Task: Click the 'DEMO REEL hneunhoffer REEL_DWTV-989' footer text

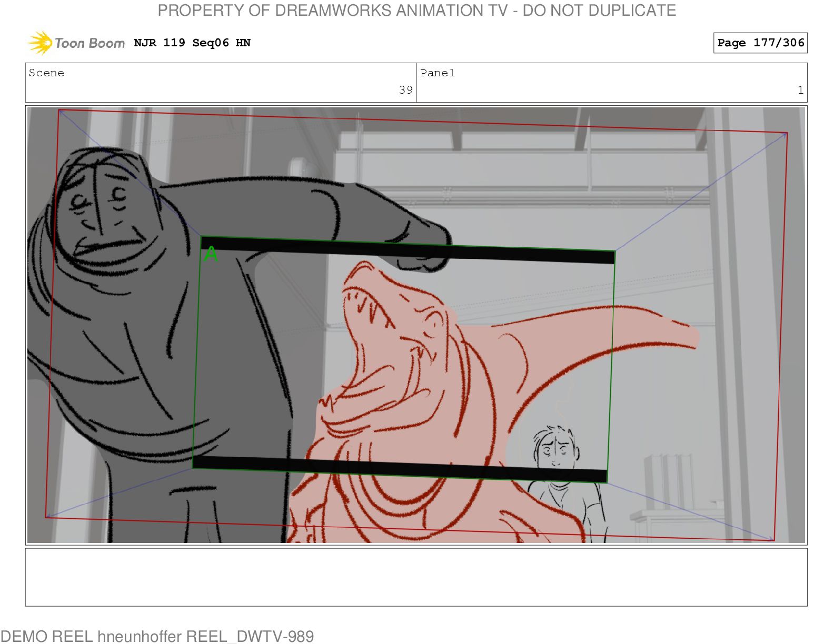Action: click(x=157, y=636)
